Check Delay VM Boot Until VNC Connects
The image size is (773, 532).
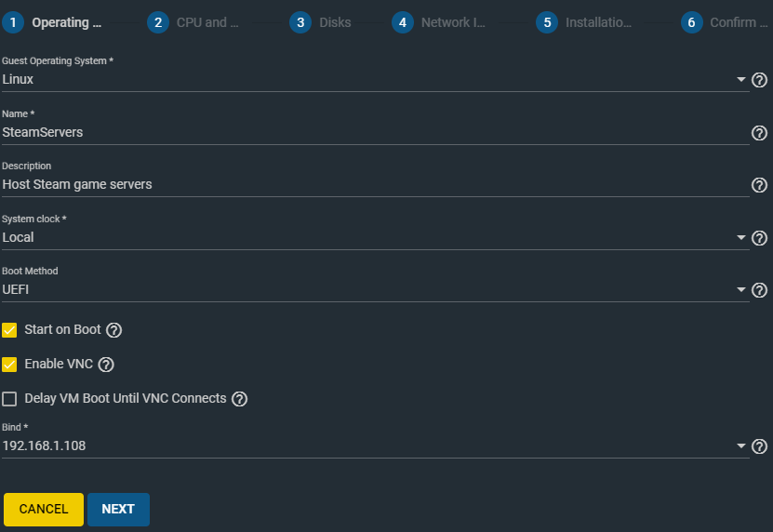click(x=9, y=399)
